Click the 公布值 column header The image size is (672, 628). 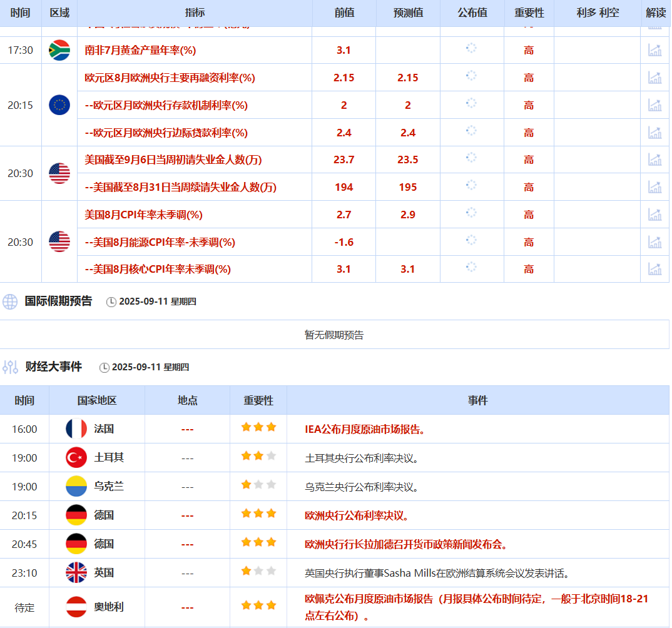point(472,13)
